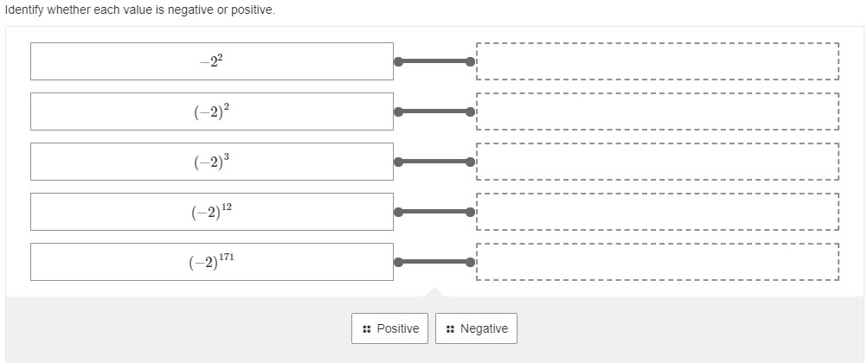Select the Negative answer chip label
Viewport: 868px width, 363px height.
[484, 328]
